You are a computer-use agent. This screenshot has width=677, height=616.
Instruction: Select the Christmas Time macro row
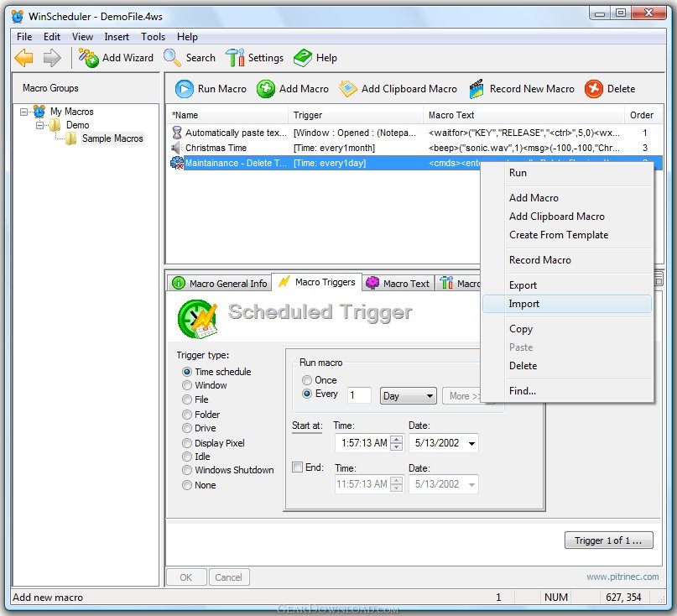(414, 148)
